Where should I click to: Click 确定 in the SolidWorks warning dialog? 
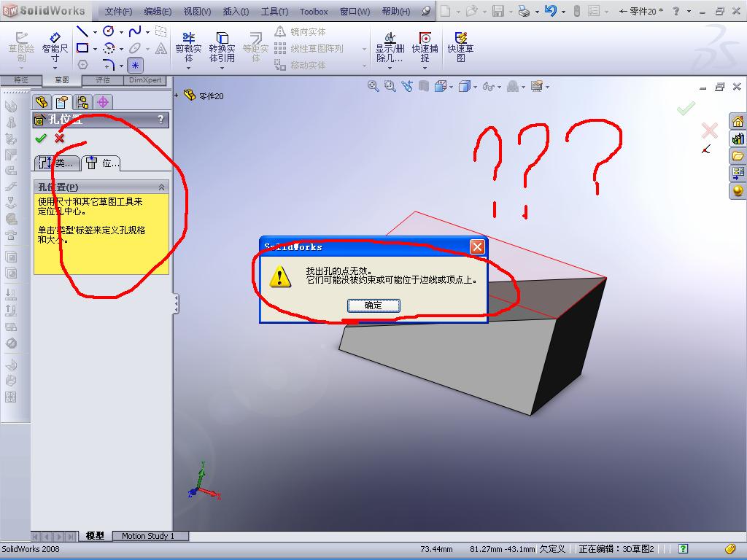(x=373, y=306)
